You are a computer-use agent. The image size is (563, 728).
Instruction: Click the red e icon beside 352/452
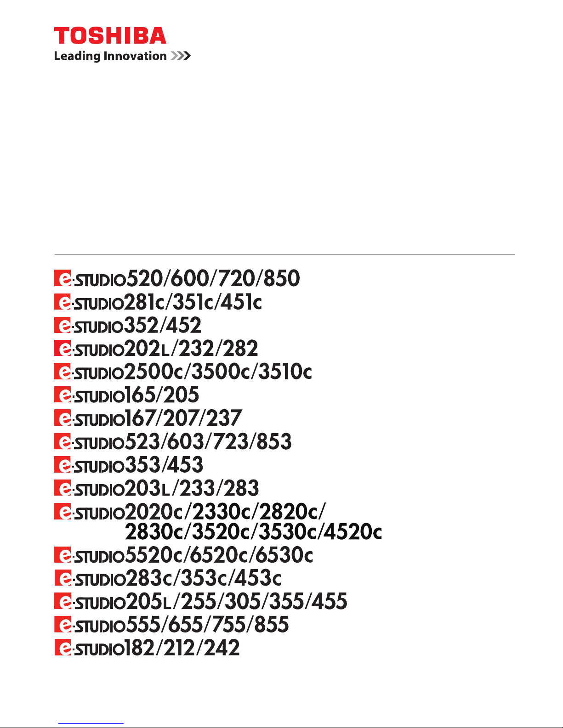click(x=62, y=325)
